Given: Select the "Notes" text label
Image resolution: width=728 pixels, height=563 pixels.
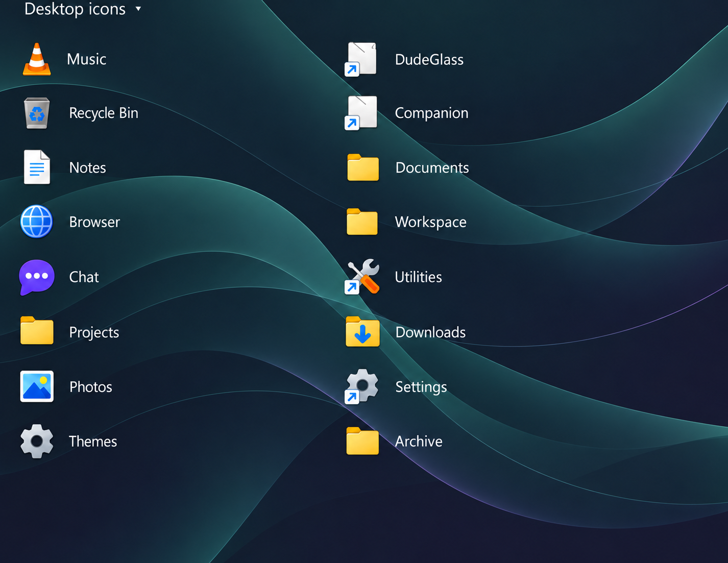Looking at the screenshot, I should [87, 167].
